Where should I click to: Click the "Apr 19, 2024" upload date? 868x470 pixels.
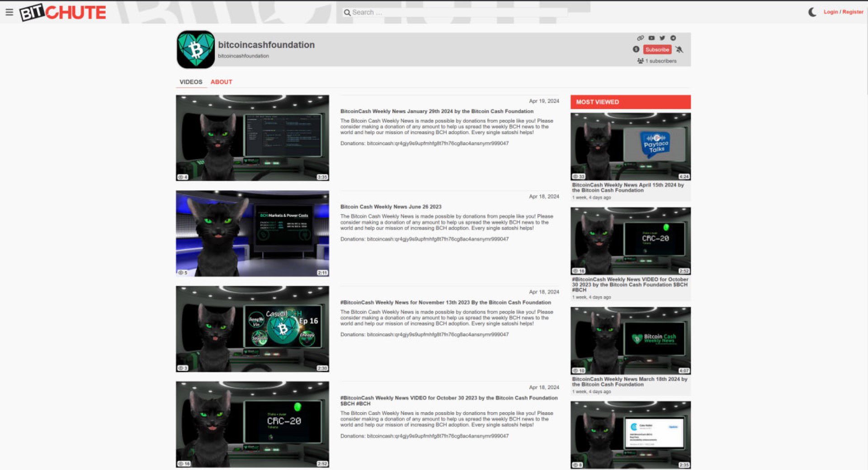(544, 101)
